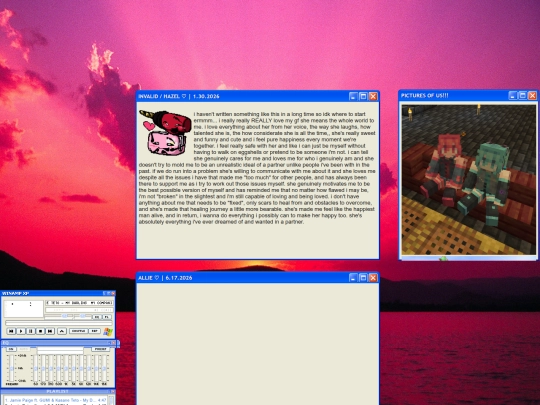Close the Playlist window

[x=113, y=392]
